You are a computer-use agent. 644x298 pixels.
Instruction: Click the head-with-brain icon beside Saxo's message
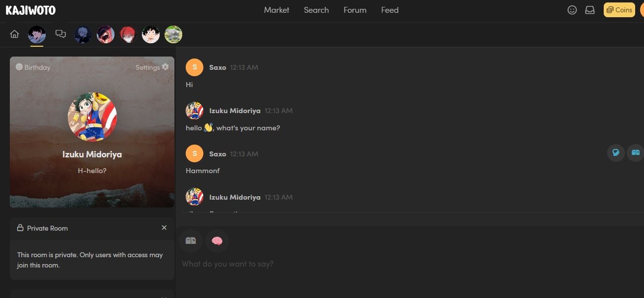(x=616, y=152)
